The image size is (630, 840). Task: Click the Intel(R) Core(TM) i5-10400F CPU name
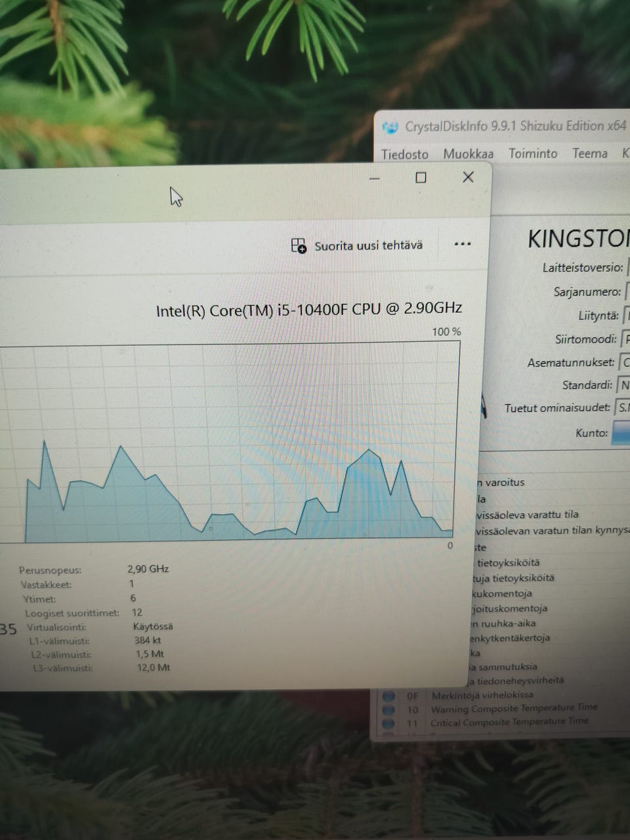point(309,309)
